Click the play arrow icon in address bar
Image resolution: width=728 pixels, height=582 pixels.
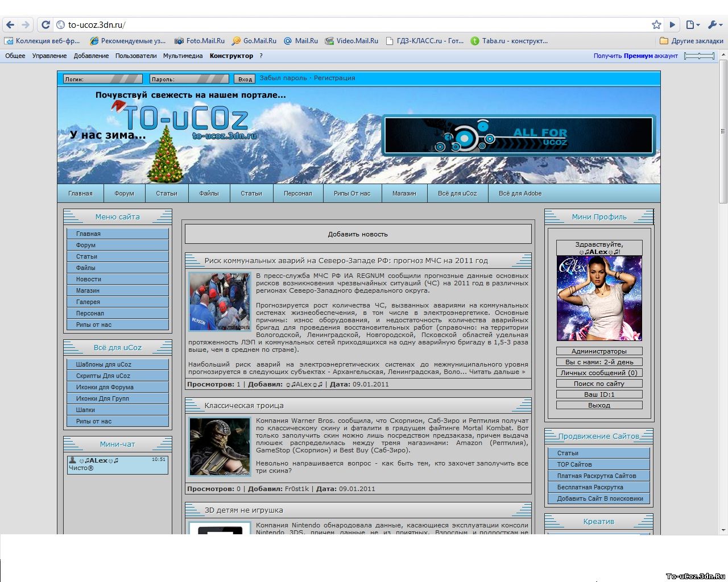pos(672,24)
